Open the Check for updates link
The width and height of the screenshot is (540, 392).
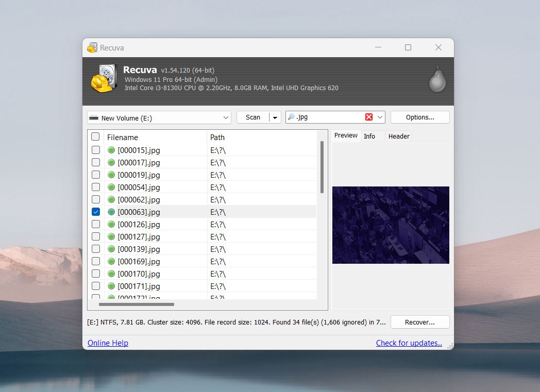pos(409,343)
